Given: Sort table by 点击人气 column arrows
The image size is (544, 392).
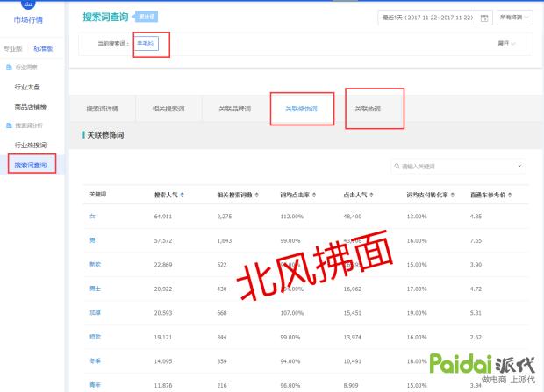Looking at the screenshot, I should 371,195.
